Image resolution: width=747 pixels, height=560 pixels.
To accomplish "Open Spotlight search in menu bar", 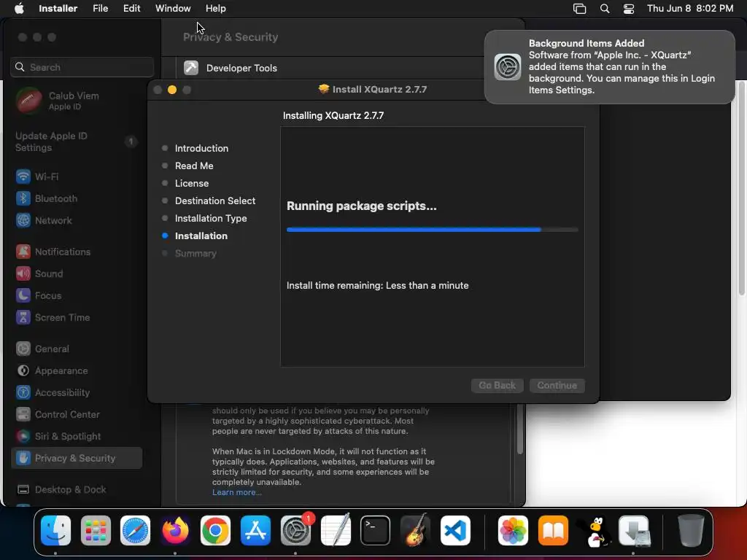I will [605, 9].
